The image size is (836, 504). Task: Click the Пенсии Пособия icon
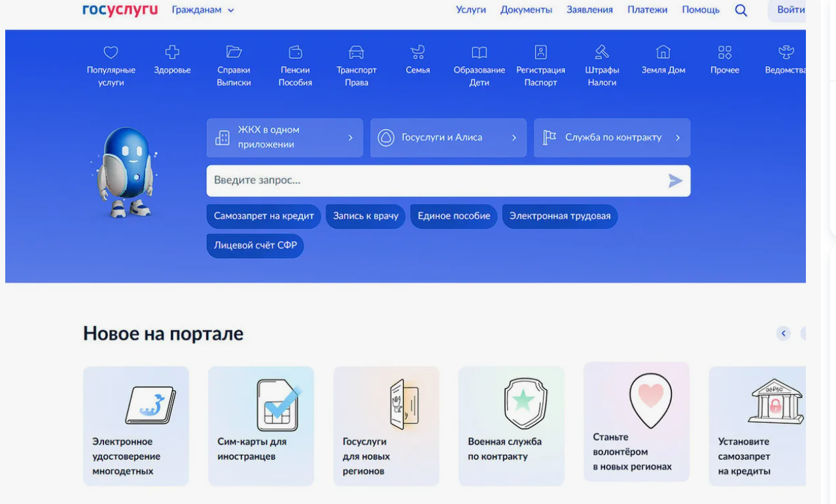tap(295, 62)
